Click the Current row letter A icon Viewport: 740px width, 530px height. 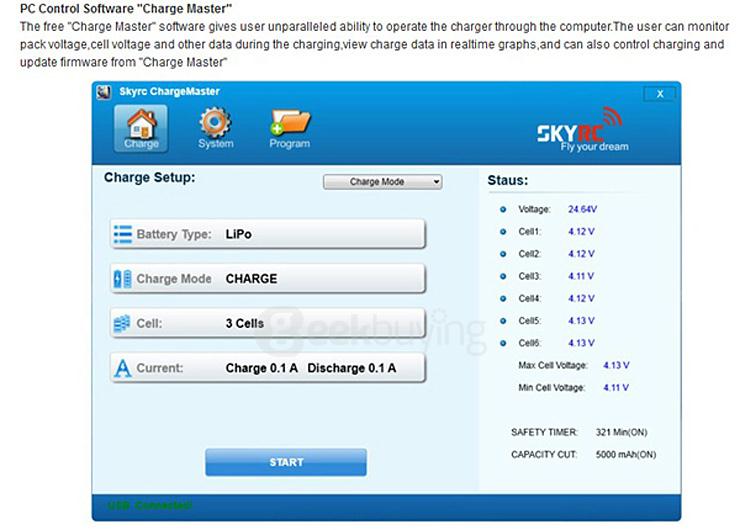pyautogui.click(x=123, y=368)
